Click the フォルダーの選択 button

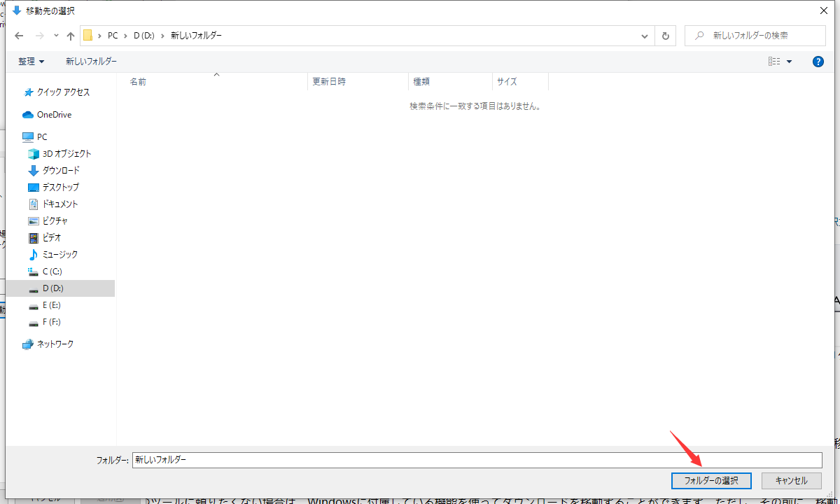tap(711, 481)
